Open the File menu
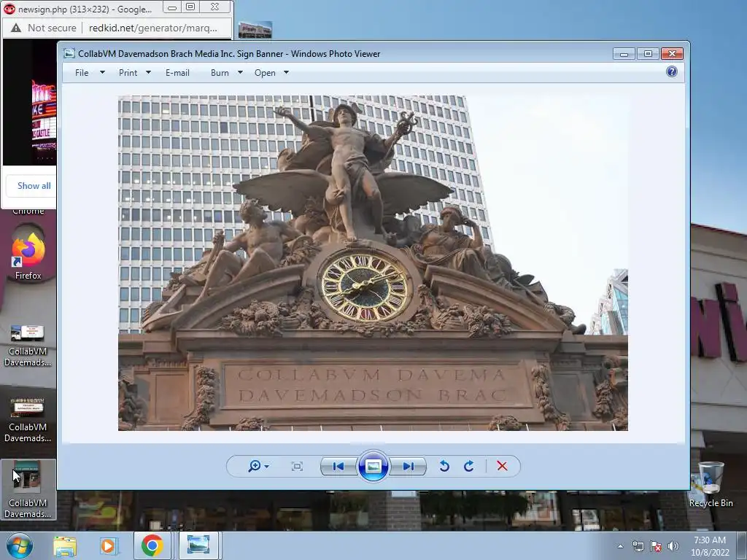The width and height of the screenshot is (747, 560). (x=82, y=73)
